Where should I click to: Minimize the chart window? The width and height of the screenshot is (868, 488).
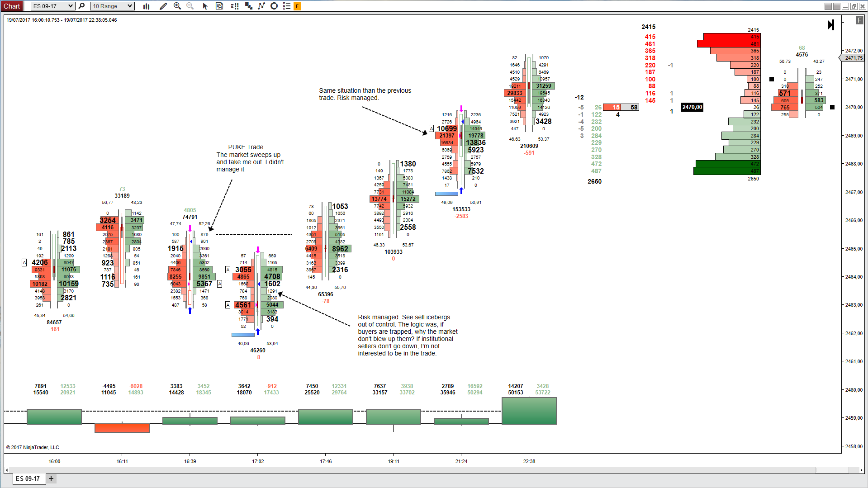(845, 6)
